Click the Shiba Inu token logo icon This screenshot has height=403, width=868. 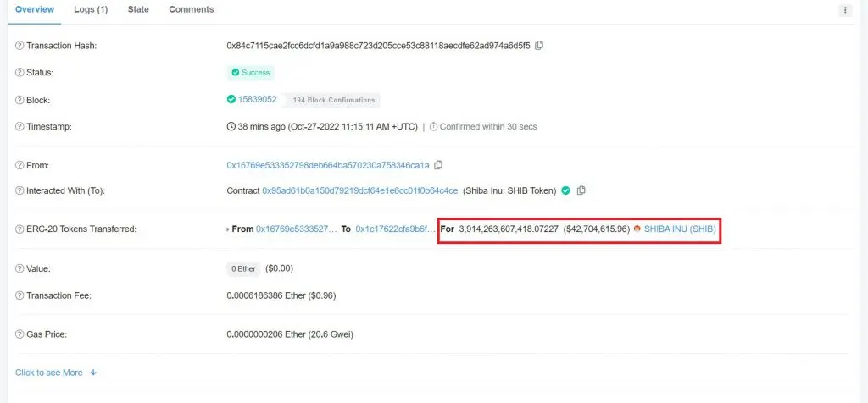coord(637,229)
